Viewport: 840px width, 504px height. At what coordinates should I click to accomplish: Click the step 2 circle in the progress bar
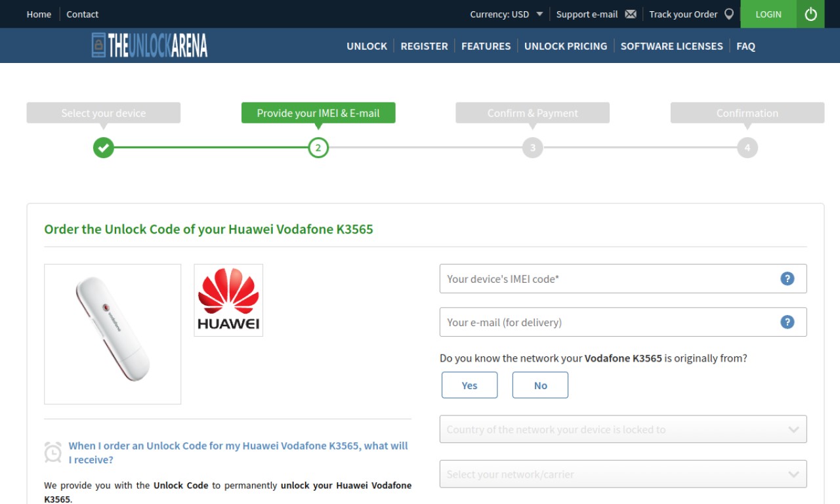[x=318, y=148]
